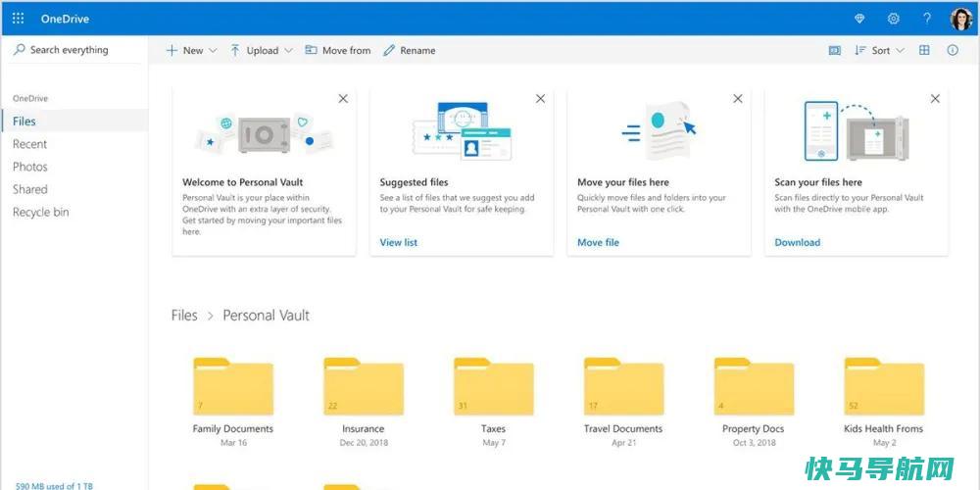This screenshot has width=980, height=490.
Task: Click the Family Documents folder name
Action: (x=233, y=429)
